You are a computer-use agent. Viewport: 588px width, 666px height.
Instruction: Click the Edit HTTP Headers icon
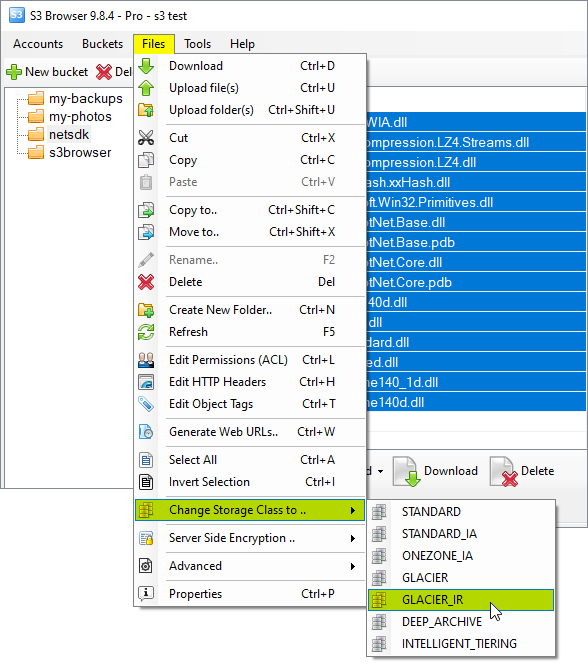pyautogui.click(x=146, y=382)
